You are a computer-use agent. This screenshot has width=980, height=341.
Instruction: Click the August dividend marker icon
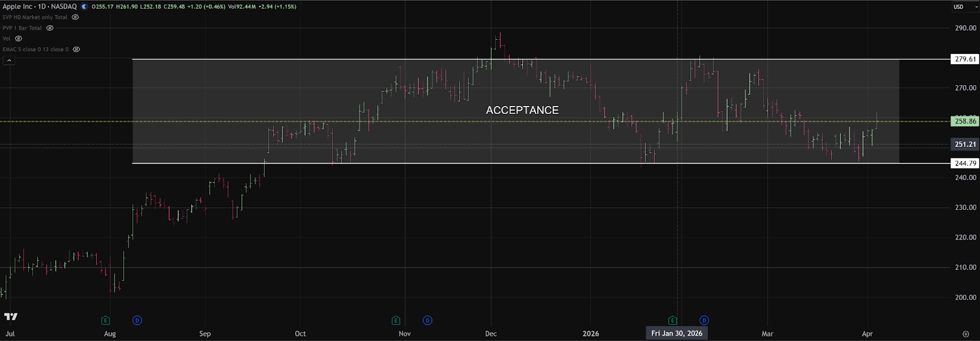coord(137,320)
